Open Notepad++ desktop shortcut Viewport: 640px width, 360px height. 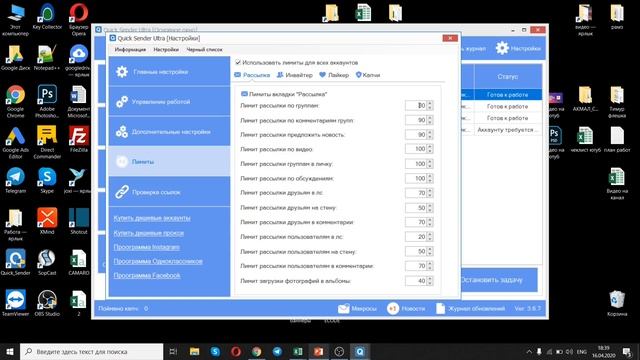click(x=47, y=58)
